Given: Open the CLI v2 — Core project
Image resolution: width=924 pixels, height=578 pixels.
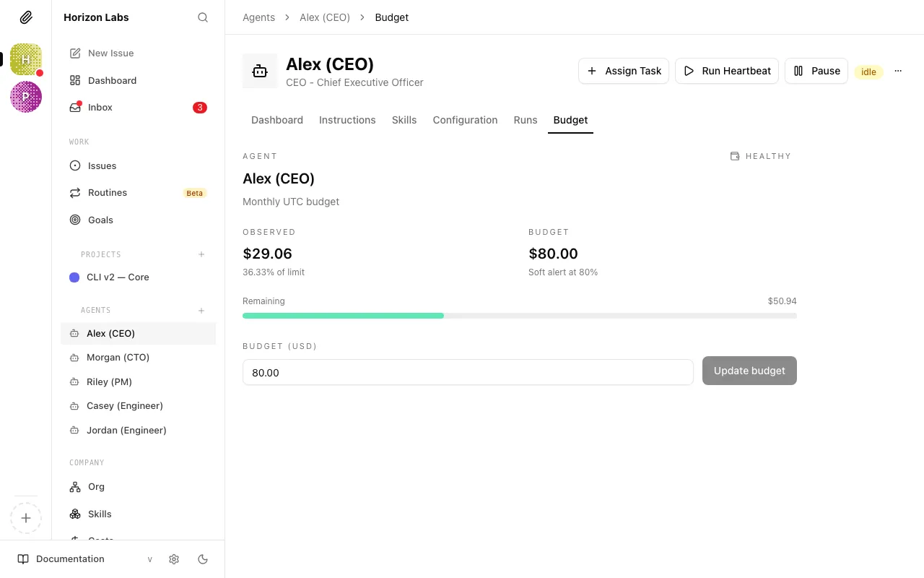Looking at the screenshot, I should pyautogui.click(x=138, y=277).
